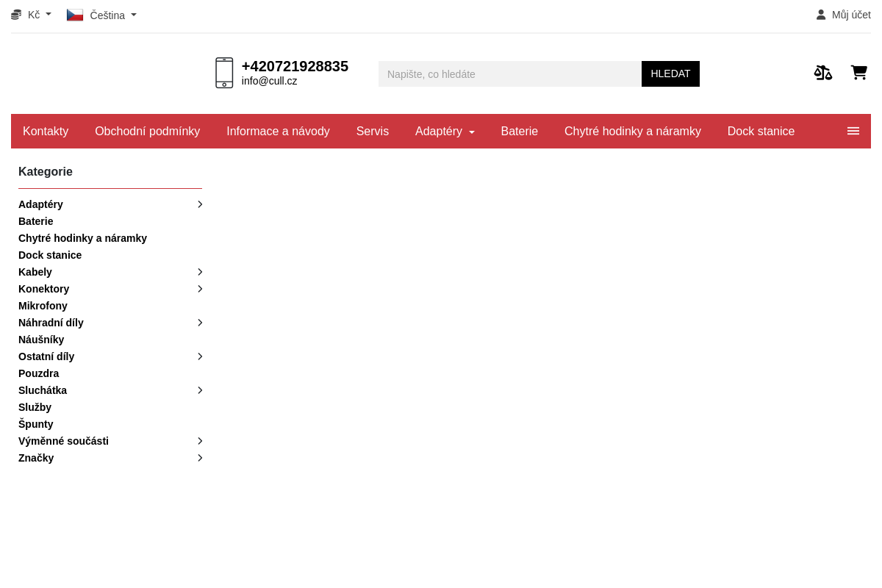Expand the Sluchátka category chevron
This screenshot has height=588, width=882.
[200, 390]
